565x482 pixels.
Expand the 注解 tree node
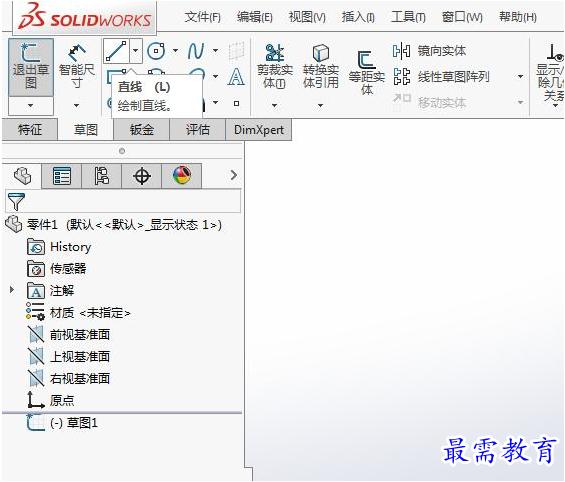12,289
